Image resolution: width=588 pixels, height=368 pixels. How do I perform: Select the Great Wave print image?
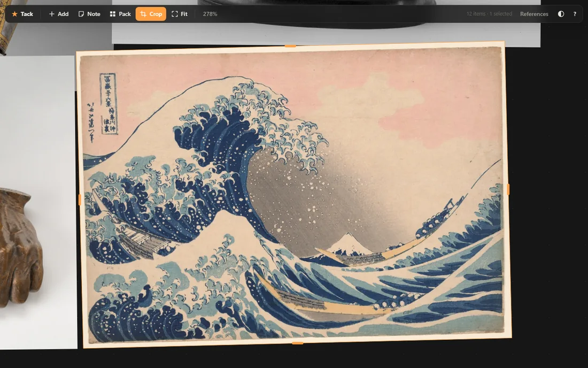pyautogui.click(x=294, y=194)
